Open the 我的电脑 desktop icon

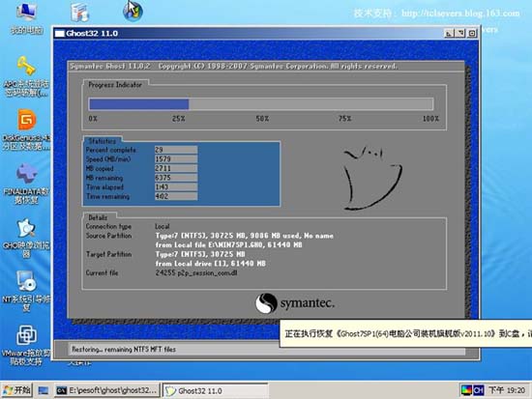click(x=26, y=17)
